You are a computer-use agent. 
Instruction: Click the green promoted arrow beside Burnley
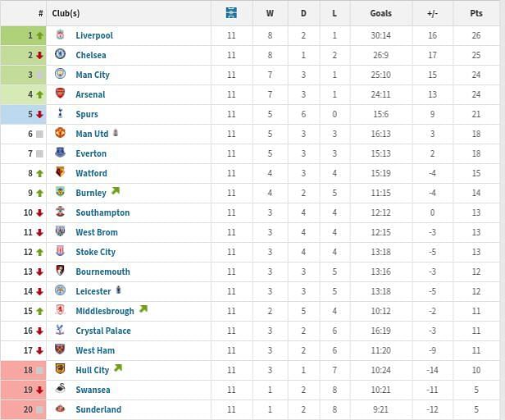pyautogui.click(x=116, y=192)
